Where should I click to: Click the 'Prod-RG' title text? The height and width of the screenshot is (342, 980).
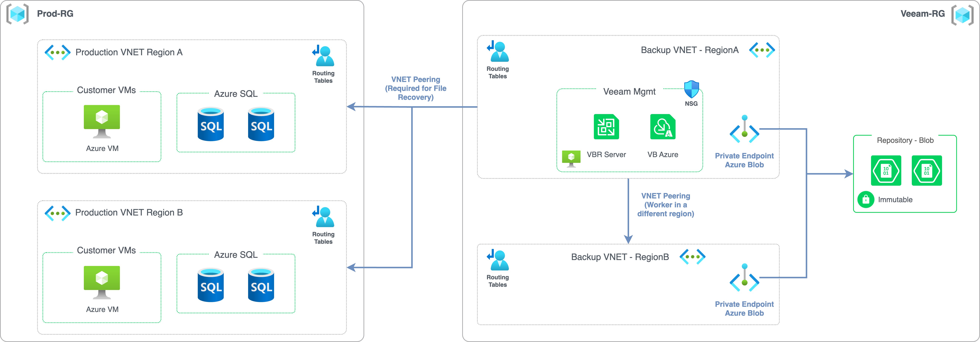pyautogui.click(x=55, y=14)
